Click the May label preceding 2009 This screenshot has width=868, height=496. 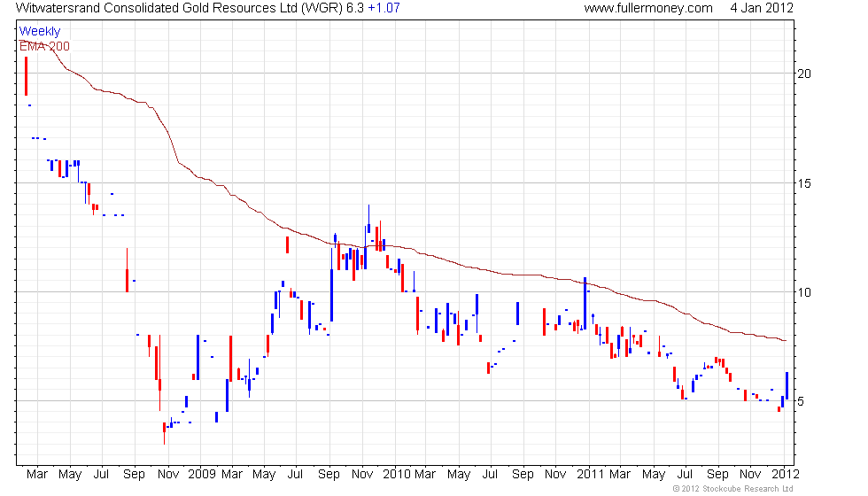[x=70, y=475]
